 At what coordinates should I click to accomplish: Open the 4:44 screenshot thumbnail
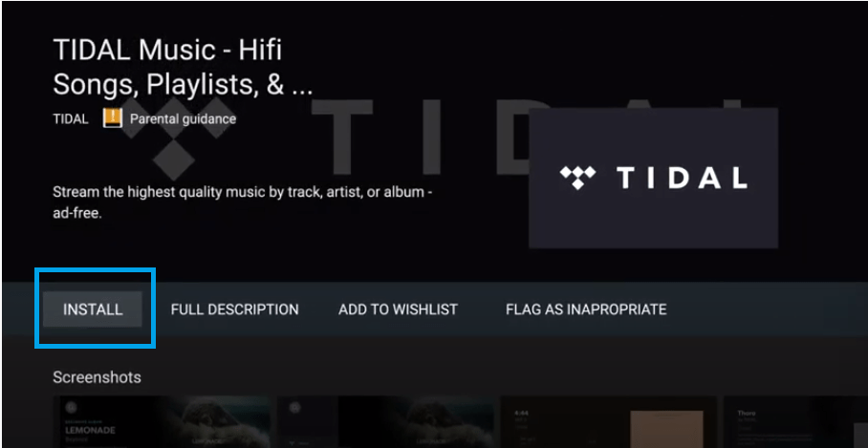[608, 421]
